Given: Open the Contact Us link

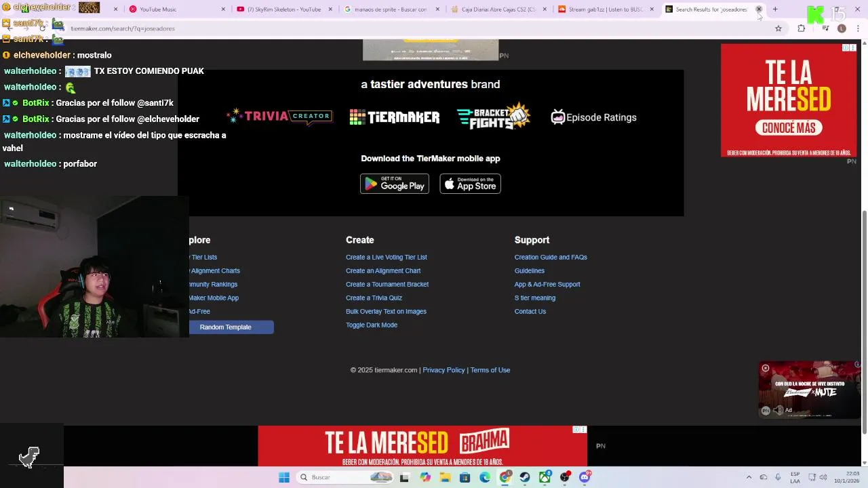Looking at the screenshot, I should pos(530,312).
